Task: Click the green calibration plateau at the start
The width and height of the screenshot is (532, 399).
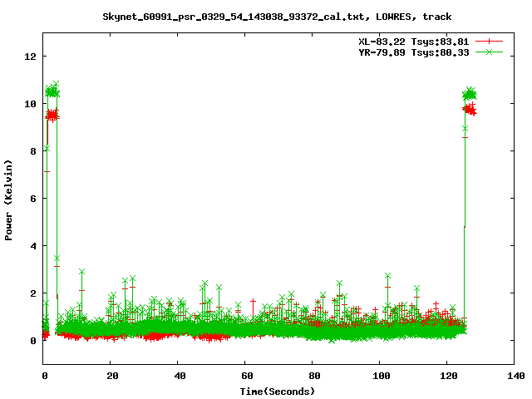Action: (x=52, y=91)
